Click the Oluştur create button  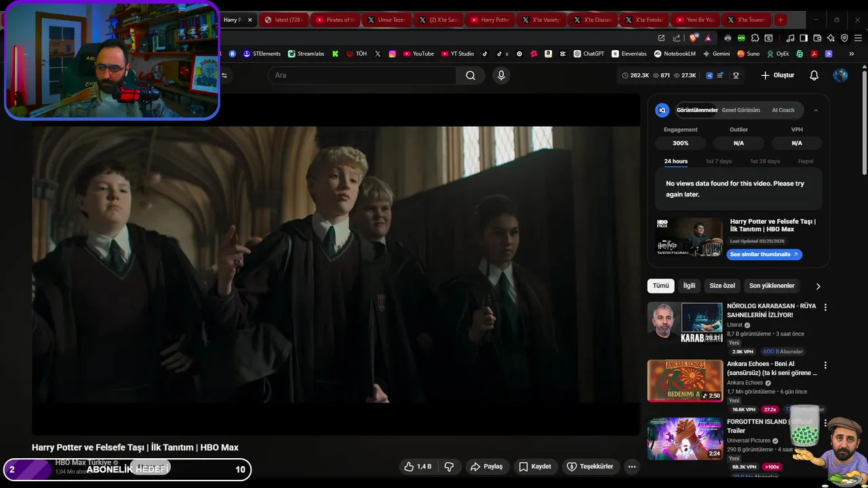point(777,75)
